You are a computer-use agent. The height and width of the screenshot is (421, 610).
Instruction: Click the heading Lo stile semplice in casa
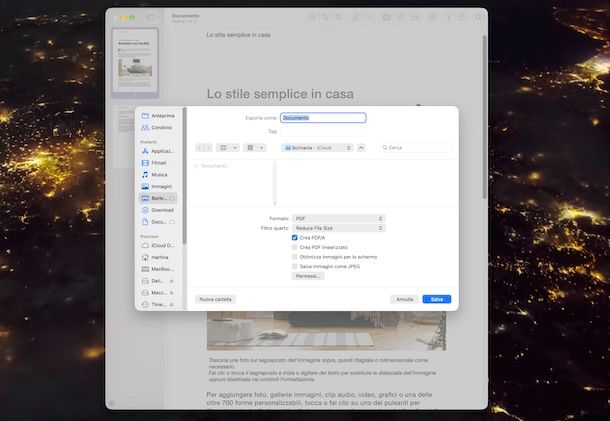[x=280, y=94]
